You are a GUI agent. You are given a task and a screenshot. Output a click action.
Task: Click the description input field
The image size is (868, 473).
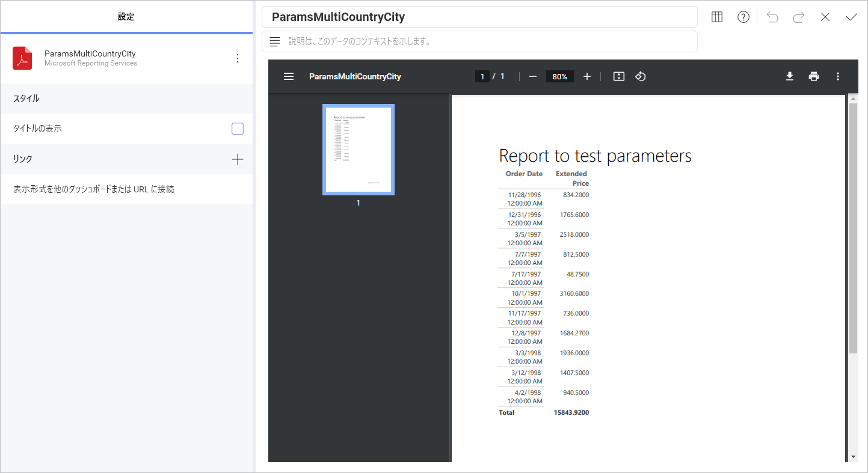[479, 41]
